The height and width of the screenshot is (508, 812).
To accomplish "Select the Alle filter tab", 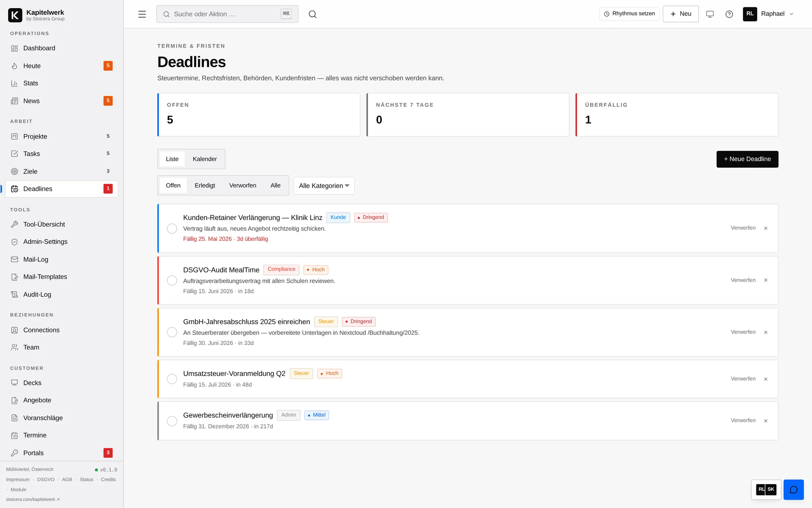I will (x=275, y=186).
